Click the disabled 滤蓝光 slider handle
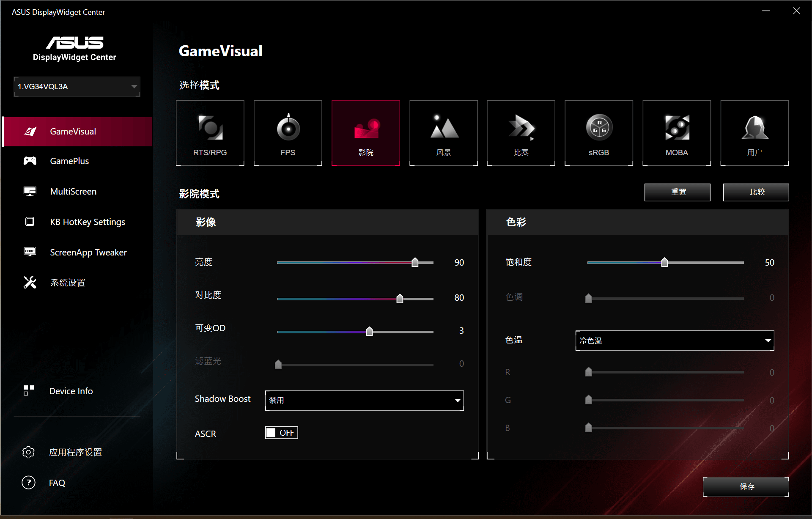The image size is (812, 519). pos(278,364)
